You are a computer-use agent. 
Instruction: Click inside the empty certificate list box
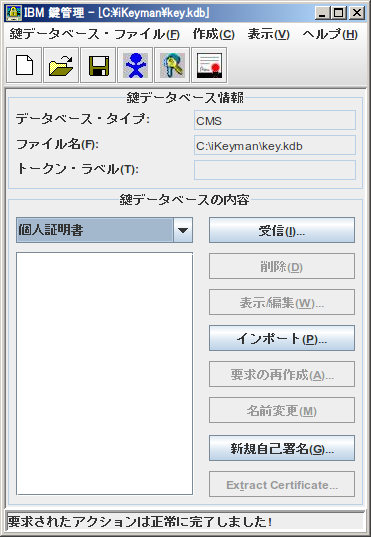pyautogui.click(x=104, y=374)
